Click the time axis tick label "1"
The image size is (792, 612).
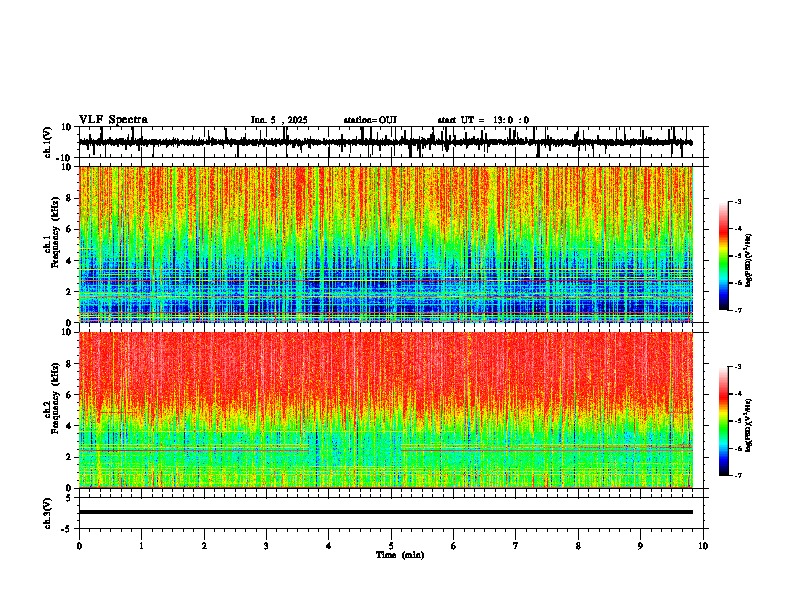coord(142,546)
